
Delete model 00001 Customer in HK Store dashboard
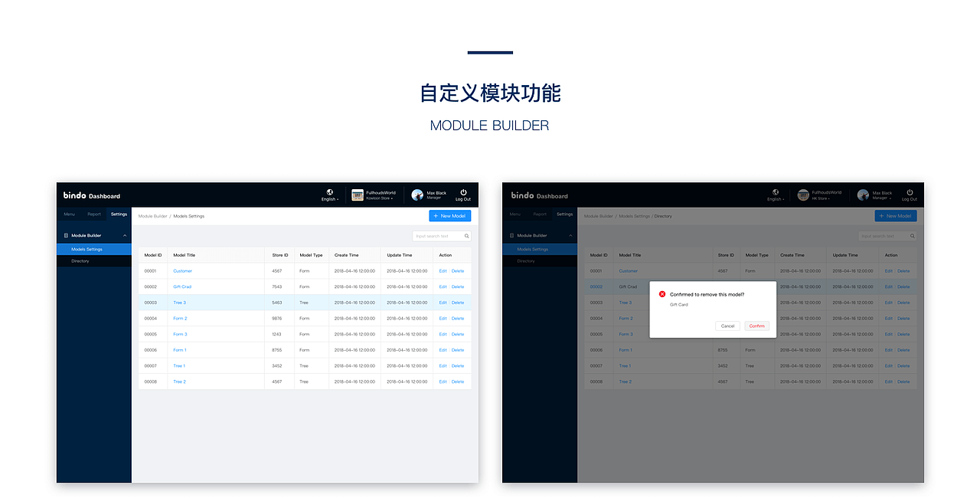(x=903, y=271)
